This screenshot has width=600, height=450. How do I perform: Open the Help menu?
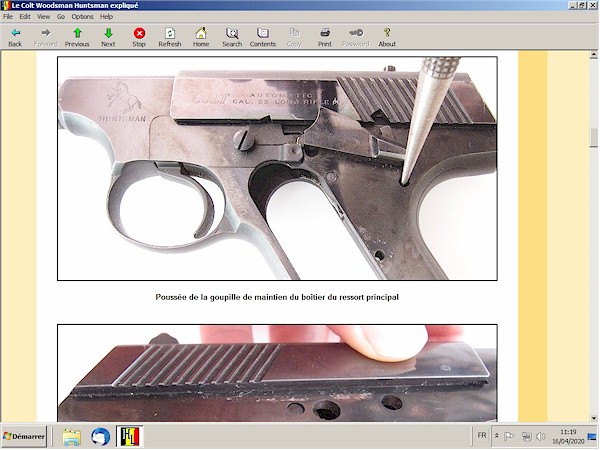click(106, 16)
